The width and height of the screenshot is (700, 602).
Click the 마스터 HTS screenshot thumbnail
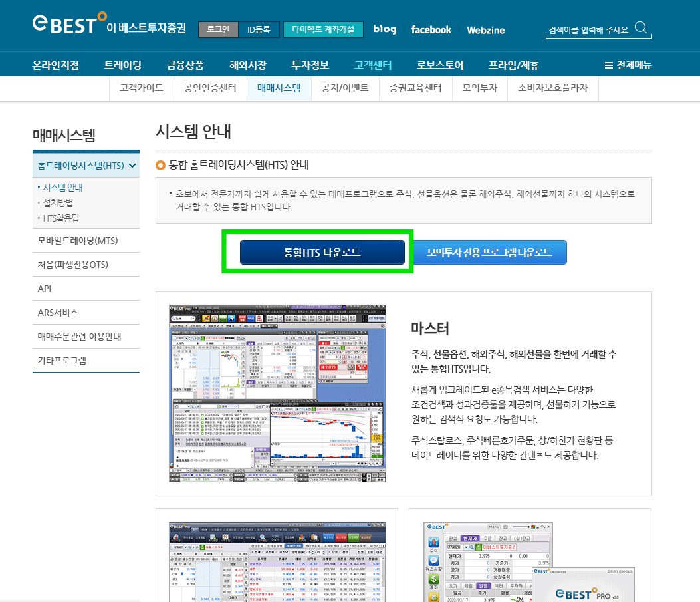pos(277,393)
